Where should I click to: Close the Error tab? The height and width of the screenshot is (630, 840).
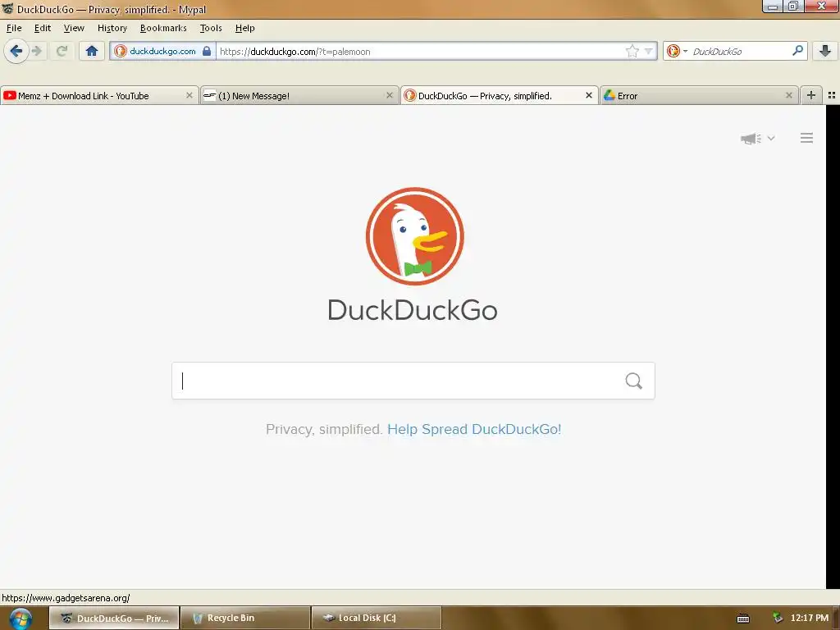point(788,95)
